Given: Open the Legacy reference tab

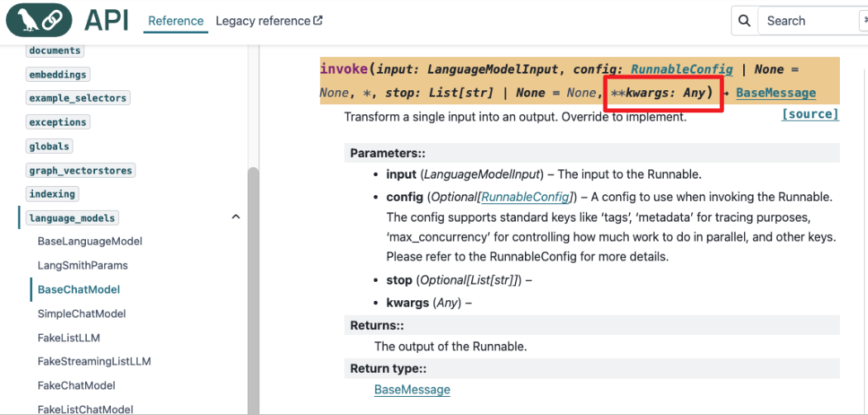Looking at the screenshot, I should [263, 21].
